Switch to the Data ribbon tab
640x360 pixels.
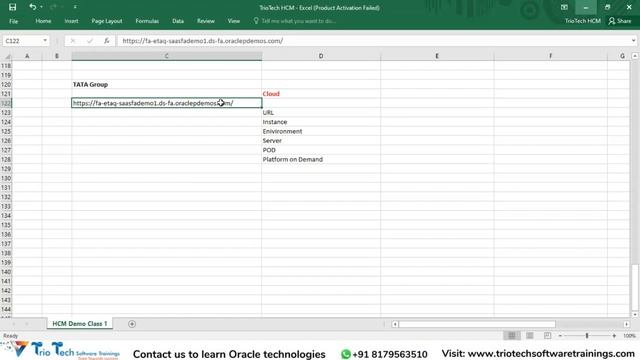pos(178,21)
